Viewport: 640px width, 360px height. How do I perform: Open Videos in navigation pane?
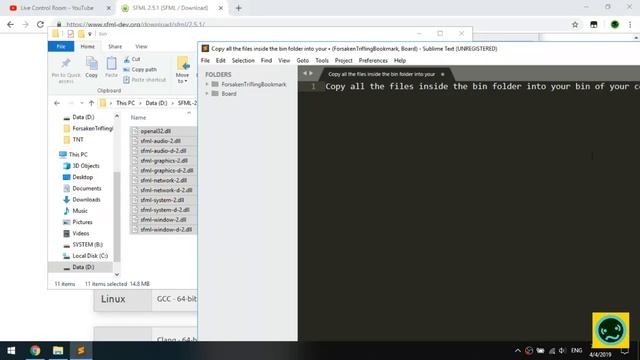click(x=80, y=233)
